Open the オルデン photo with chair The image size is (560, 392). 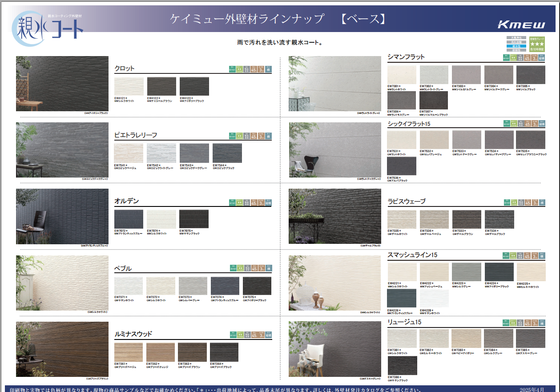click(62, 216)
